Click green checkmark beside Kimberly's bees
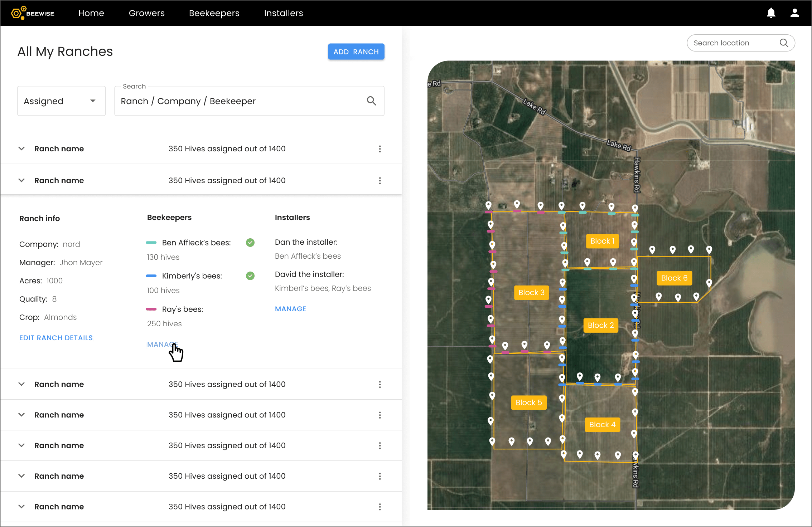This screenshot has width=812, height=527. point(250,276)
